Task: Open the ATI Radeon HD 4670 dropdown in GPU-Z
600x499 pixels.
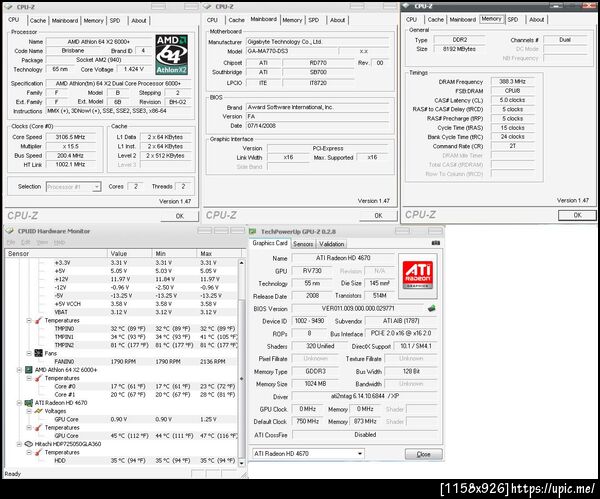Action: pyautogui.click(x=360, y=453)
